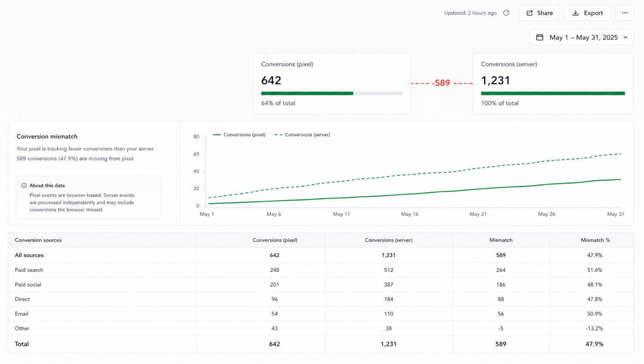Click the 387 server value for Paid social
This screenshot has width=644, height=364.
click(x=389, y=284)
